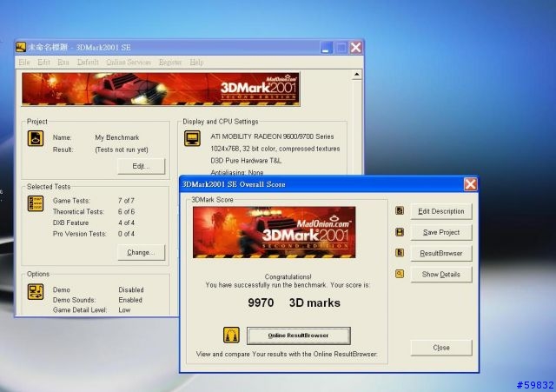Click the Show Details magnifier icon
Image resolution: width=556 pixels, height=392 pixels.
pos(400,274)
